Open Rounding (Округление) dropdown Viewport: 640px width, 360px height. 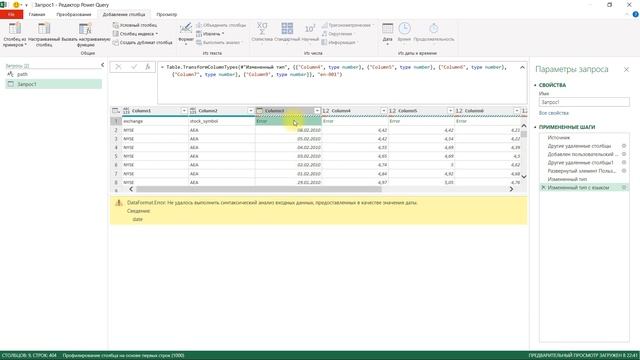[x=338, y=34]
